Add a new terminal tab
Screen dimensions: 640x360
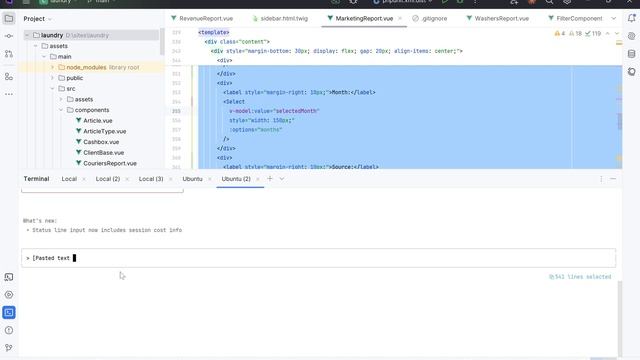(270, 179)
